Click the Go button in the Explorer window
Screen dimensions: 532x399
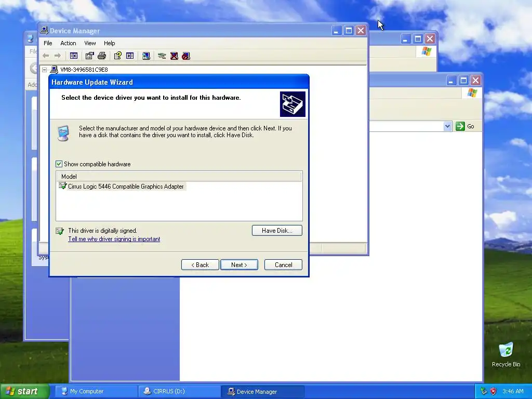pos(465,126)
